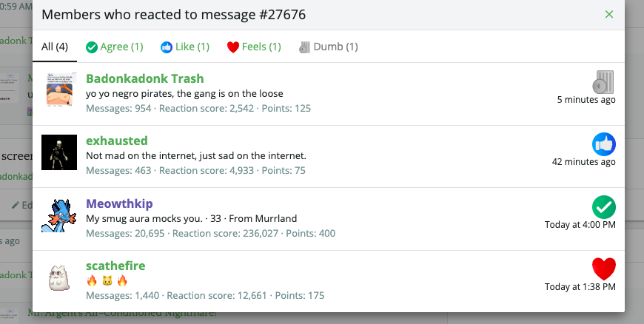Click exhausted's skeleton avatar
This screenshot has height=324, width=644.
(59, 152)
